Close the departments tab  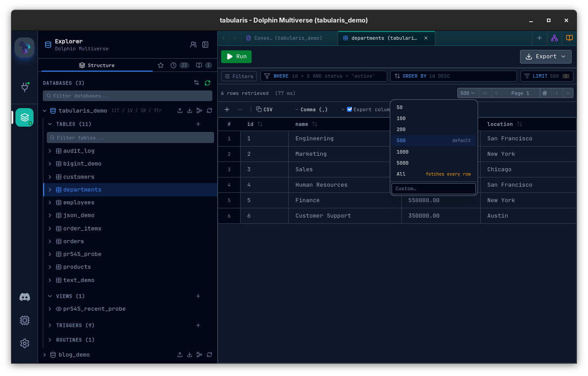(x=426, y=38)
